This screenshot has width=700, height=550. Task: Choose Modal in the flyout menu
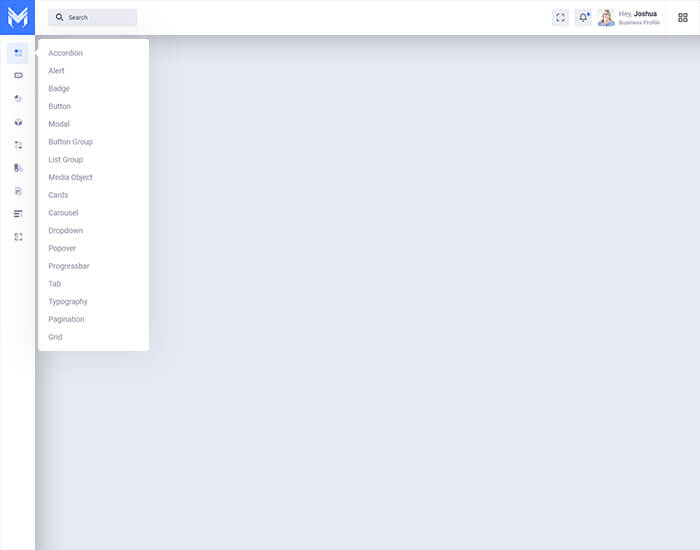(x=59, y=124)
